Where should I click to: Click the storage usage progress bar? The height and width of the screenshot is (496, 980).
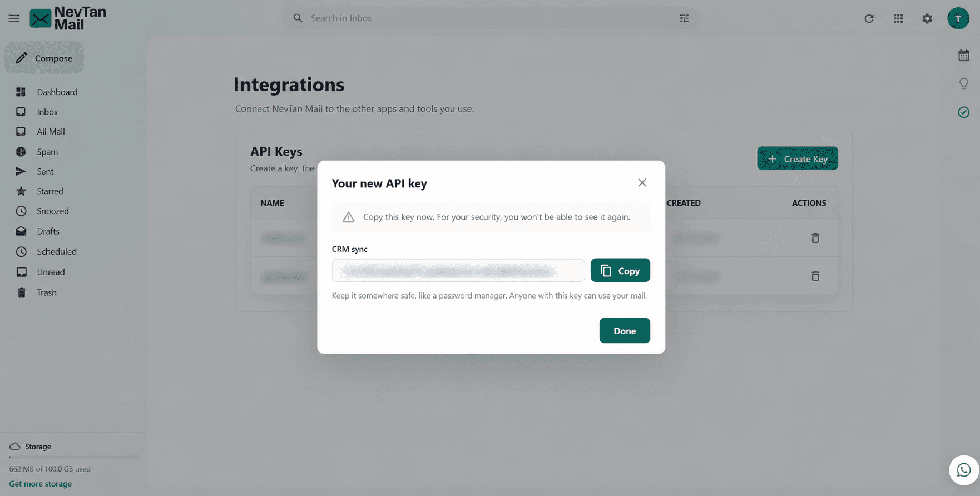(x=75, y=457)
